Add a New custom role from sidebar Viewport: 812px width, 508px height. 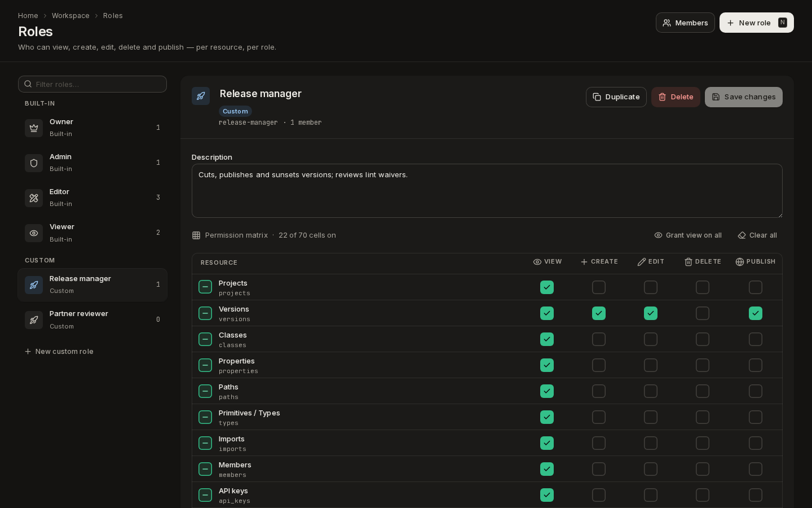tap(59, 352)
